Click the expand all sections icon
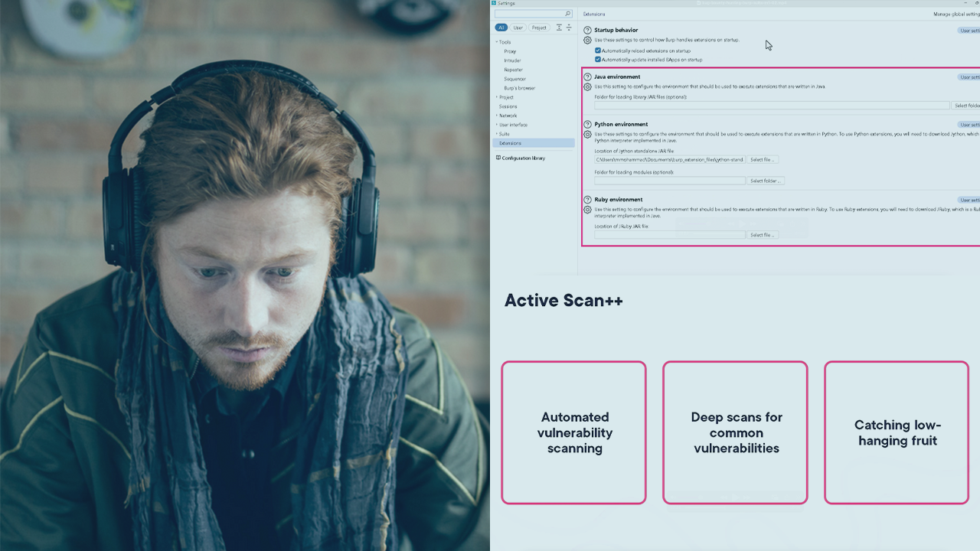Image resolution: width=980 pixels, height=551 pixels. click(x=559, y=28)
